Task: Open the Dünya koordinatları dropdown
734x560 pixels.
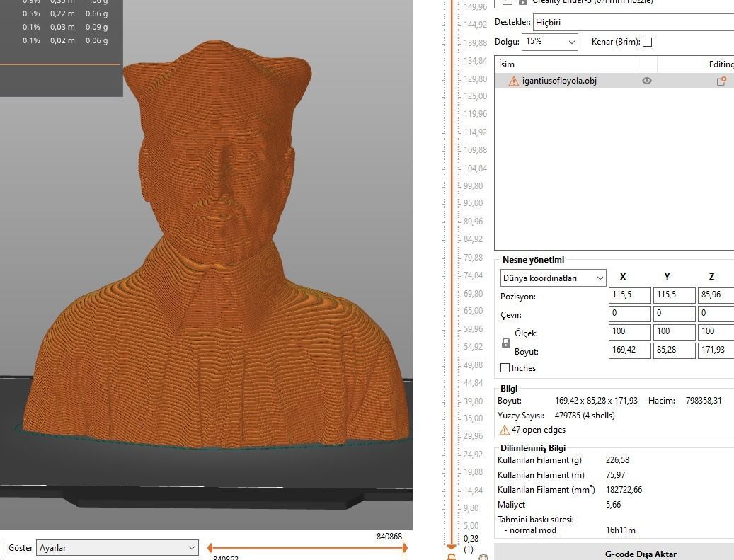Action: 553,278
